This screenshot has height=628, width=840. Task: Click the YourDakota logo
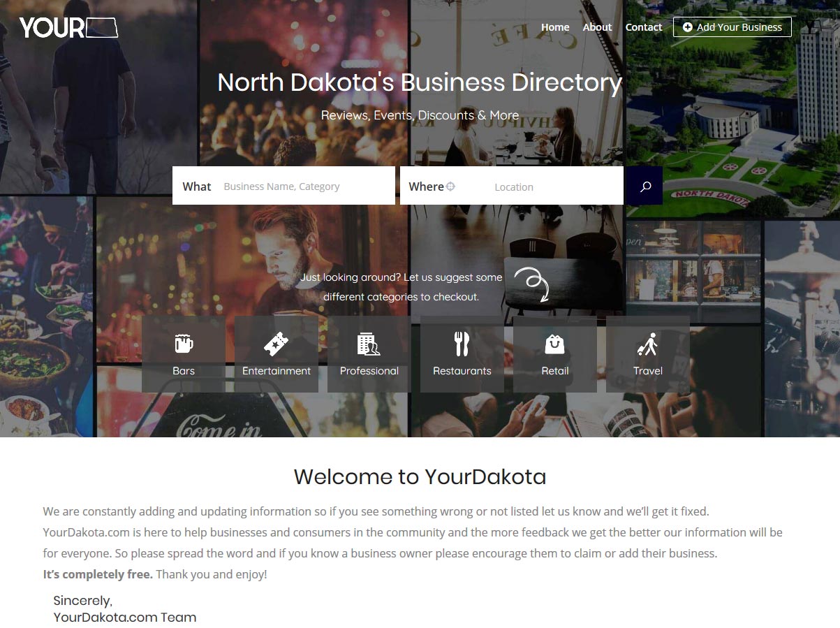[x=68, y=27]
